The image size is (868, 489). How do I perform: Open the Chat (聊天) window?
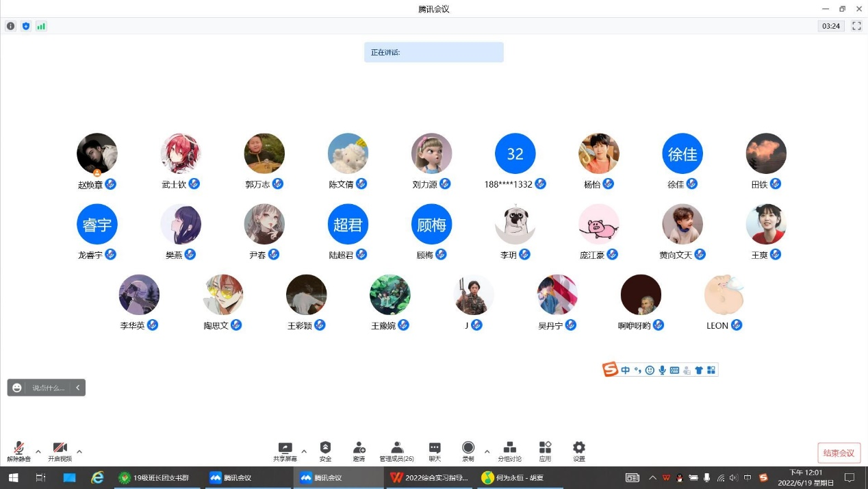(x=435, y=451)
